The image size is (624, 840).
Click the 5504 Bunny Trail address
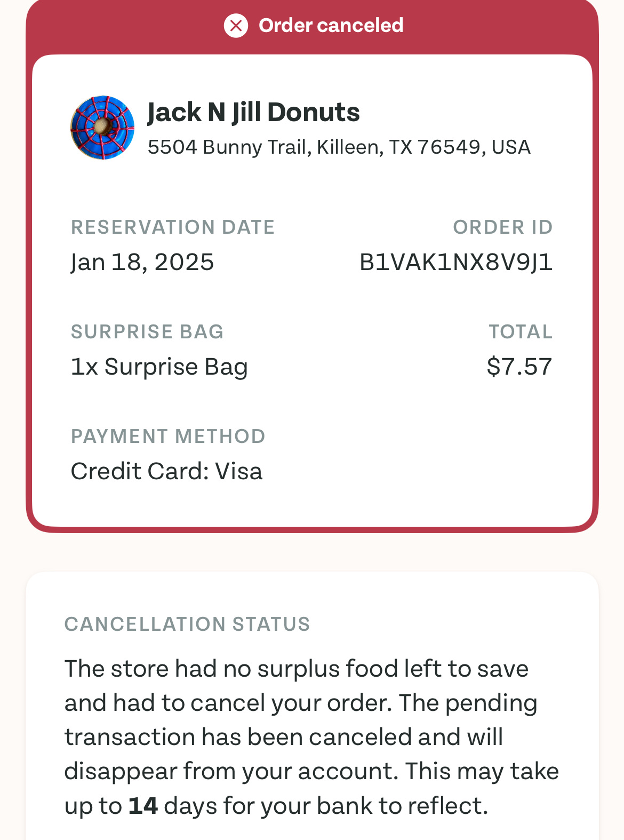(x=339, y=147)
